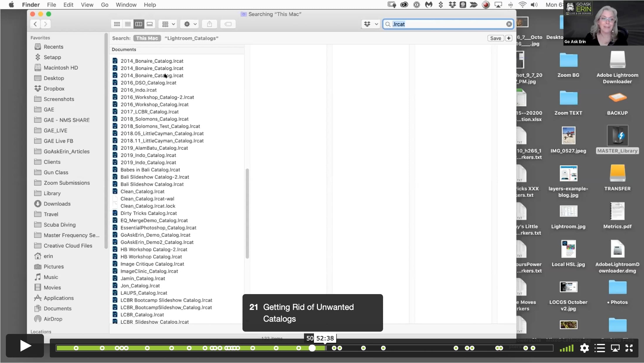Select the MASTER_Library desktop icon
Image resolution: width=644 pixels, height=363 pixels.
point(617,140)
